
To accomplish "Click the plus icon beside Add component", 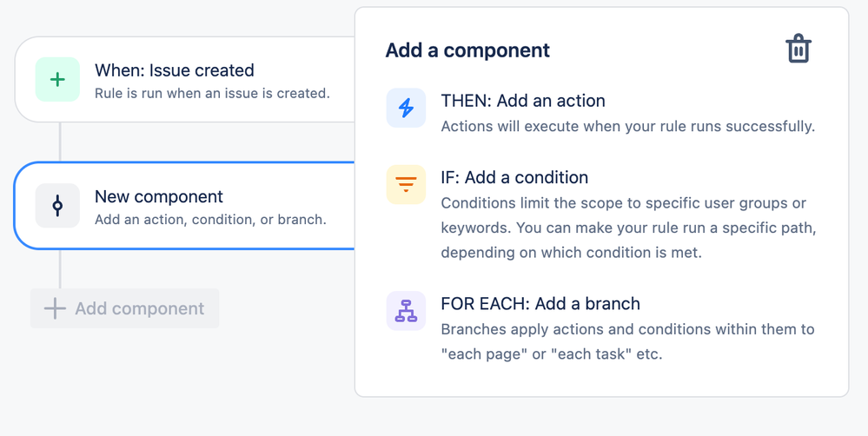I will [x=55, y=308].
